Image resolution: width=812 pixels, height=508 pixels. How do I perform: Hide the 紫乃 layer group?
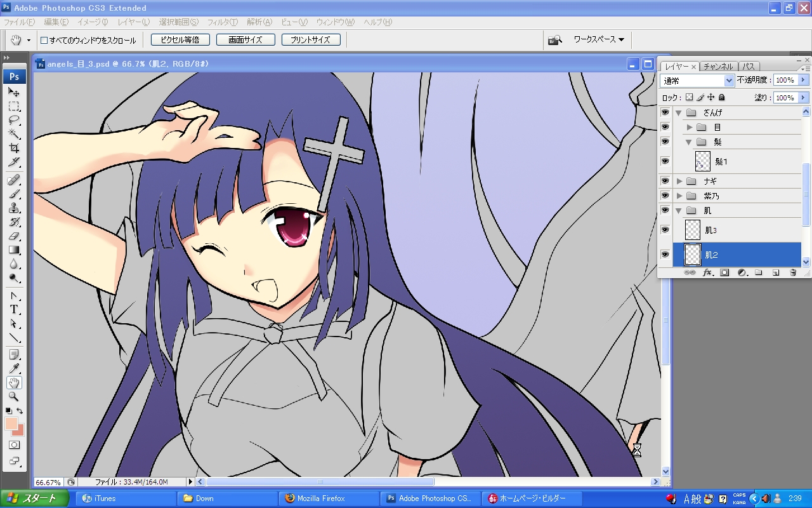point(665,196)
